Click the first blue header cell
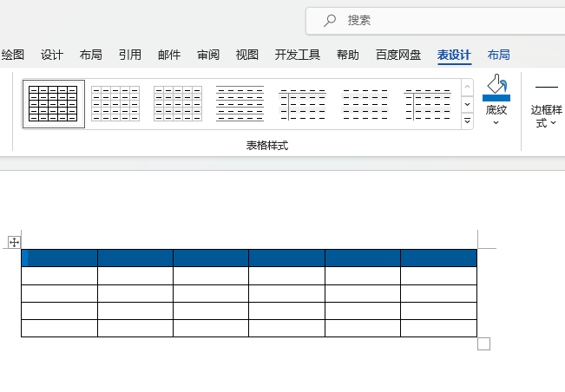Image resolution: width=565 pixels, height=392 pixels. [60, 258]
